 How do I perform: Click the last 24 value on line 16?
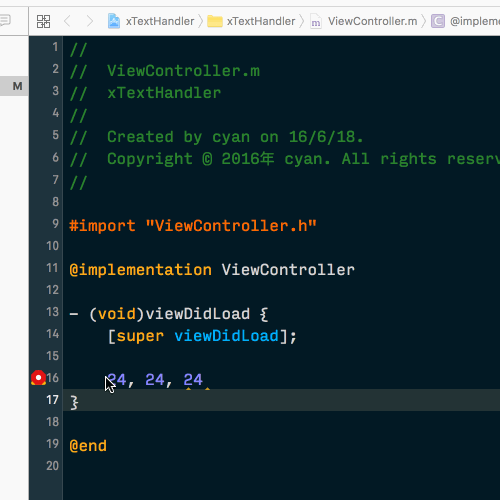click(193, 380)
